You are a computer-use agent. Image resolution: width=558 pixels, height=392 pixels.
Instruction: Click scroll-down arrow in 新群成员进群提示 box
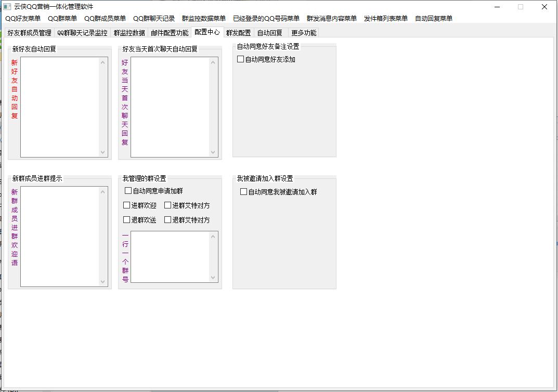103,282
